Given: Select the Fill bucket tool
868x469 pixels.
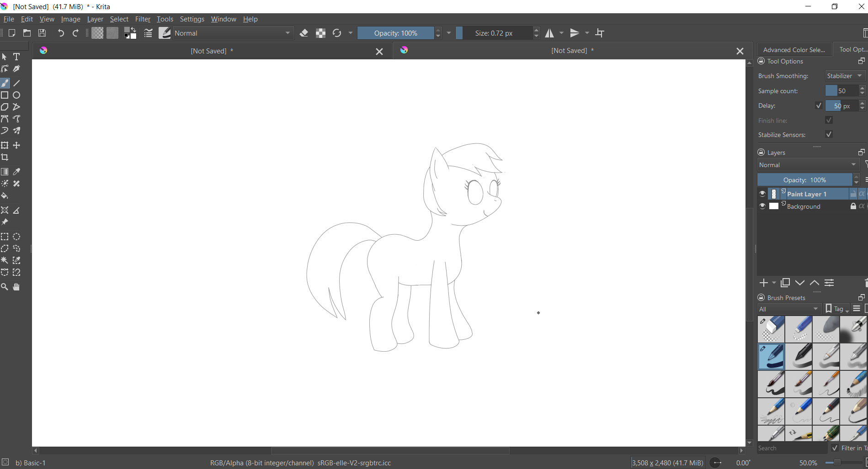Looking at the screenshot, I should coord(5,195).
